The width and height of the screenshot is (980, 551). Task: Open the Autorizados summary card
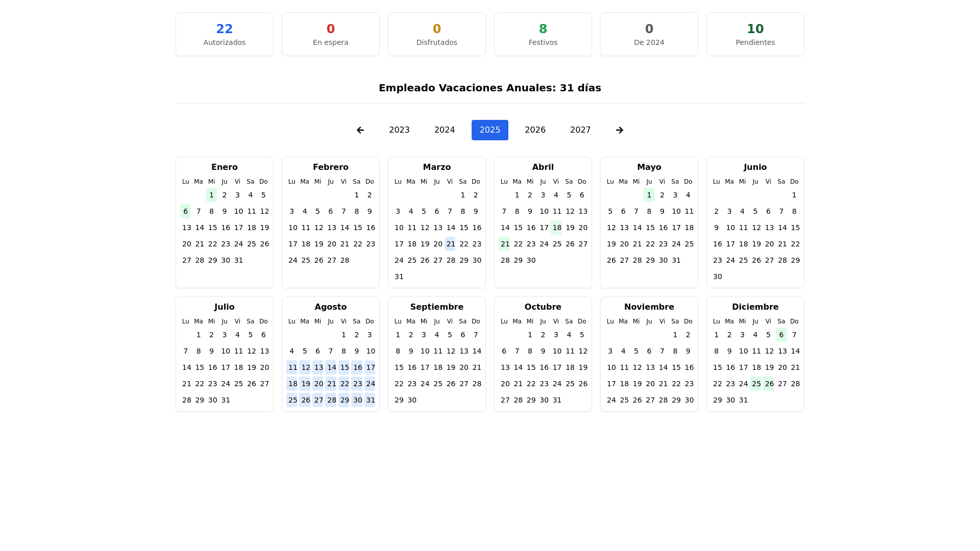coord(225,34)
